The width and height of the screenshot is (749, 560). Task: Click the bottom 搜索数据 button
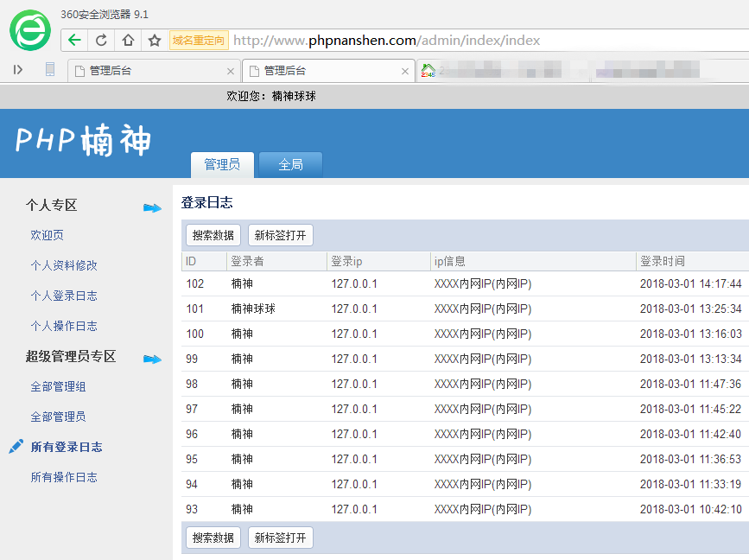tap(213, 538)
